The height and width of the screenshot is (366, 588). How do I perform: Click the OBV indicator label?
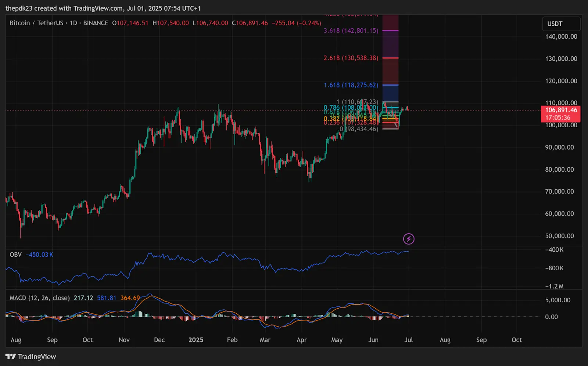coord(15,255)
